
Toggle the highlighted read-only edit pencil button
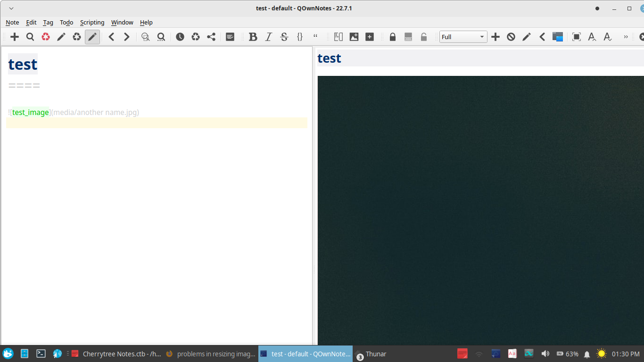pos(92,37)
